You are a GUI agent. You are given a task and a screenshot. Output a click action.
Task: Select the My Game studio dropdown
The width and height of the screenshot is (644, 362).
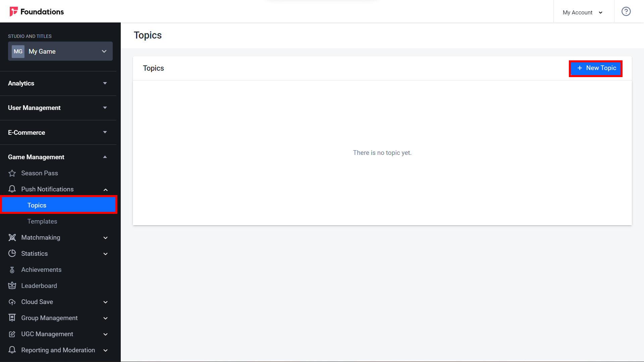click(x=60, y=51)
